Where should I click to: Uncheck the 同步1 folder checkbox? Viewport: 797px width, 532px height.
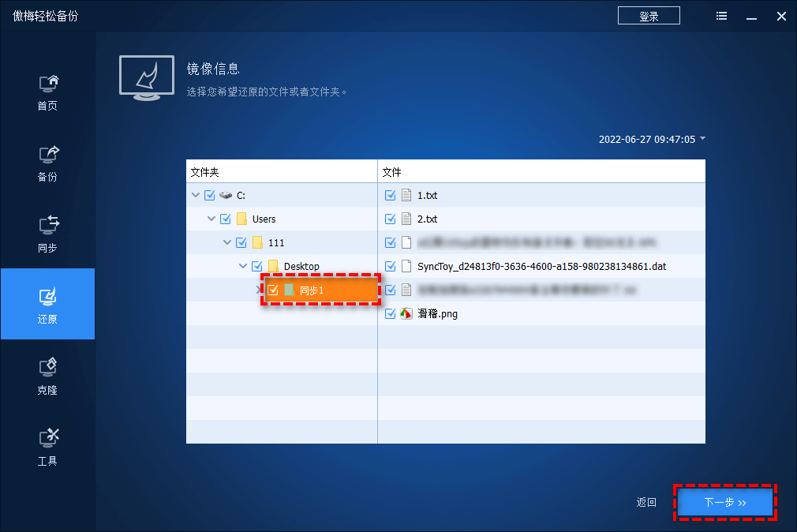click(273, 290)
